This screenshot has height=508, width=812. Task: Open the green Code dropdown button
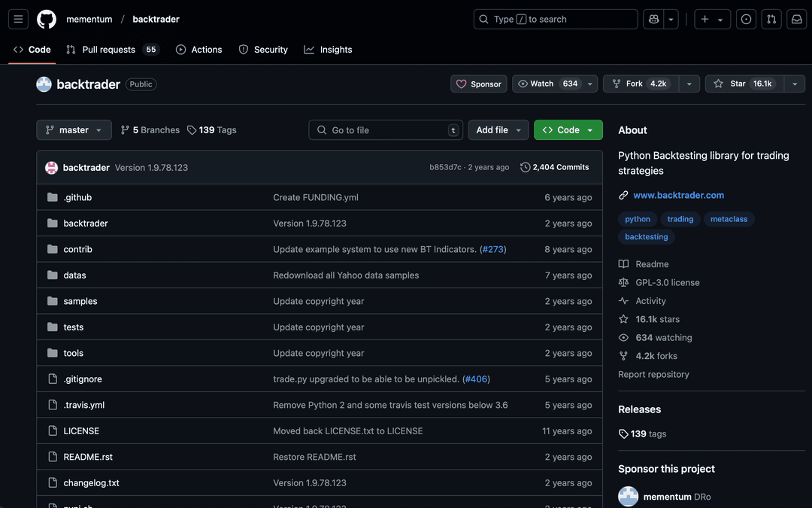[568, 130]
